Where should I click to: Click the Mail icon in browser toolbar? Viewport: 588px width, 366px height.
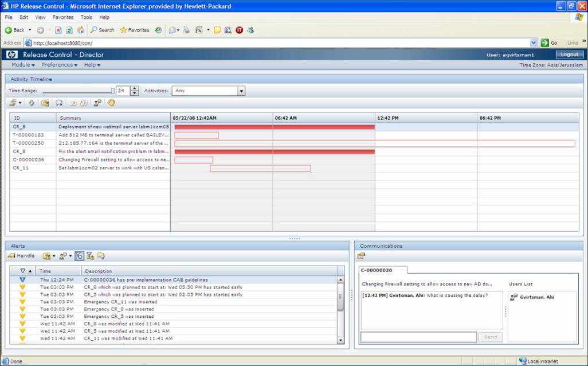pos(172,30)
